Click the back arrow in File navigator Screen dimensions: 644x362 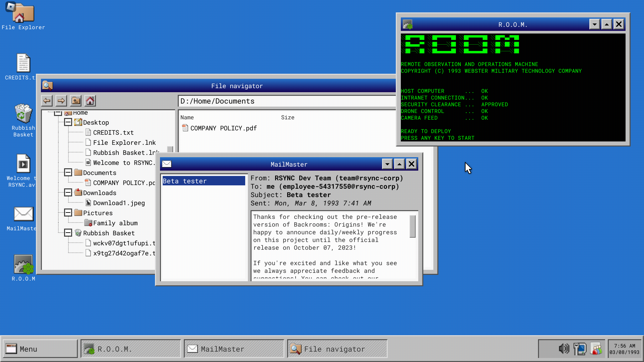47,101
